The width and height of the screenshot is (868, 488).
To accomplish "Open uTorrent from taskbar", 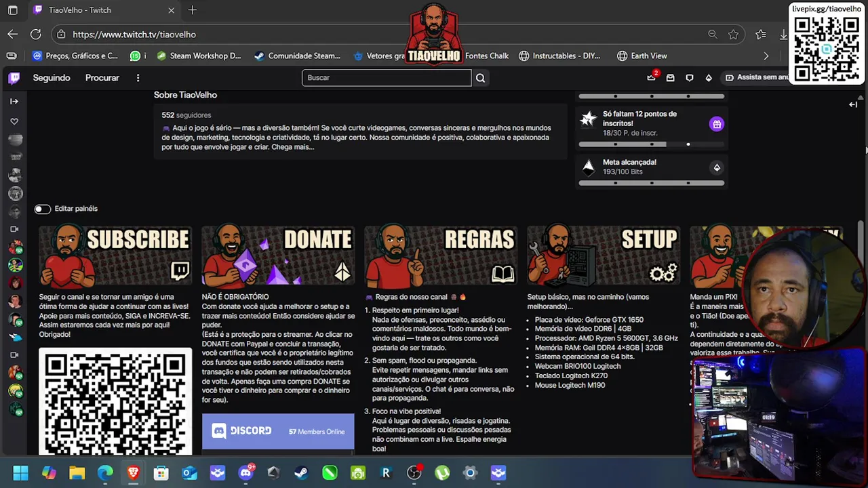I will [x=442, y=473].
